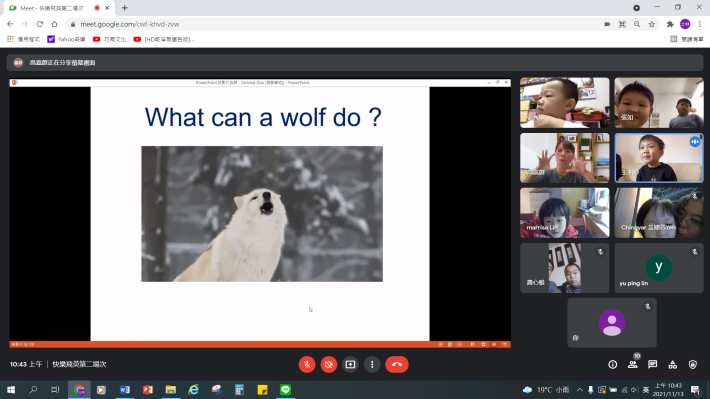Unmute the microphone in Meet
The width and height of the screenshot is (710, 399).
point(307,365)
